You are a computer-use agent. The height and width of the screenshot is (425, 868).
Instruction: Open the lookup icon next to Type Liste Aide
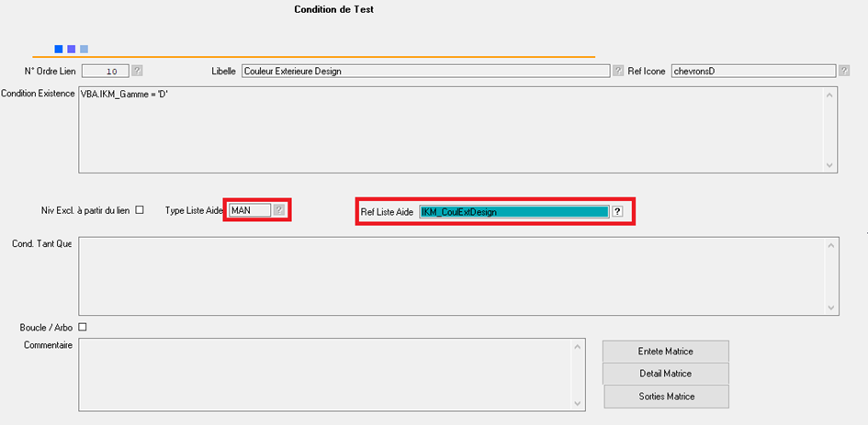click(x=279, y=210)
